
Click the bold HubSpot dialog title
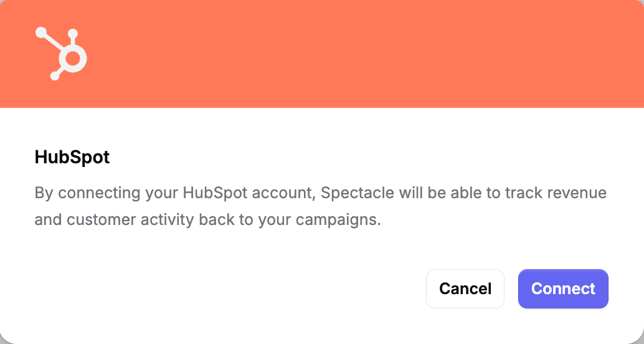pos(72,157)
